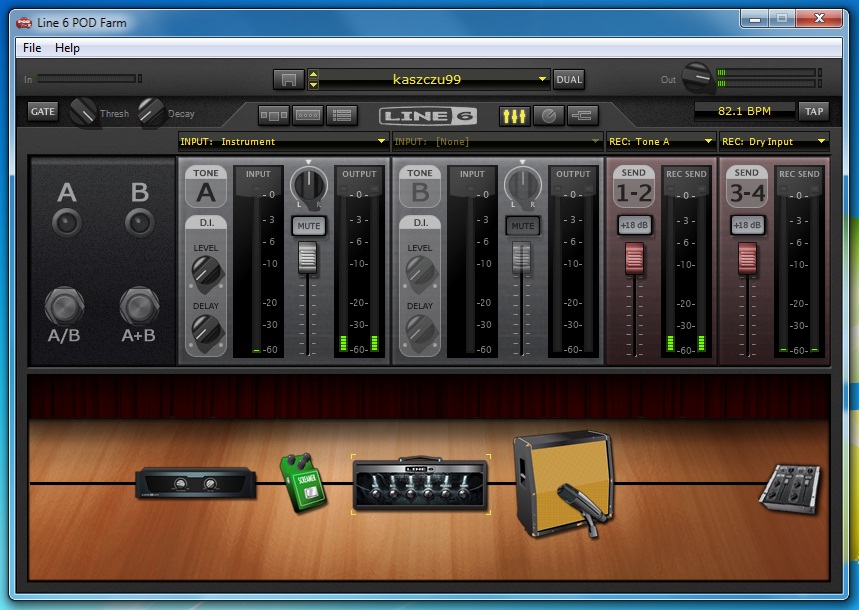This screenshot has width=859, height=610.
Task: Toggle DUAL tone mode
Action: (569, 79)
